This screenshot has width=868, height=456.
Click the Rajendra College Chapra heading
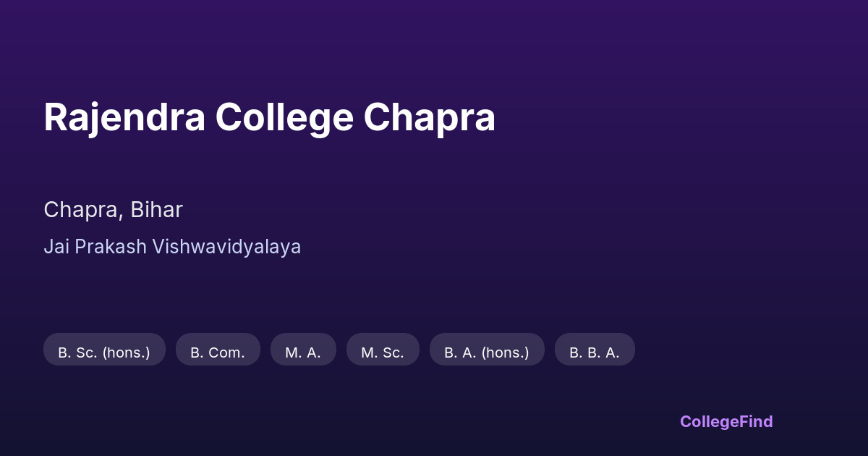(x=269, y=117)
